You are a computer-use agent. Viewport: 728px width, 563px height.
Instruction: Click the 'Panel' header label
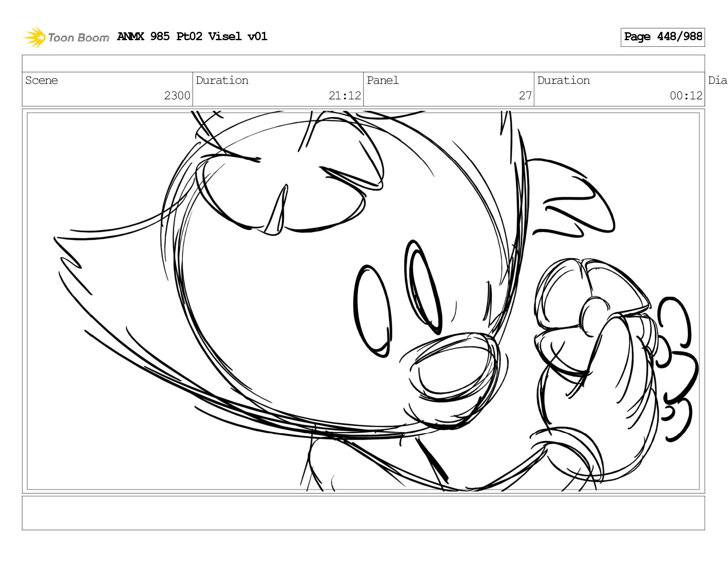coord(383,80)
